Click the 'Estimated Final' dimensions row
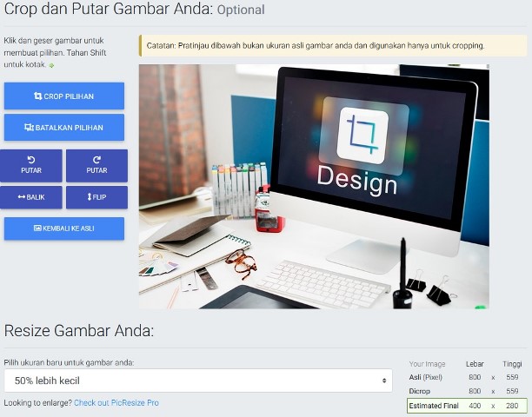The image size is (532, 417). (467, 406)
